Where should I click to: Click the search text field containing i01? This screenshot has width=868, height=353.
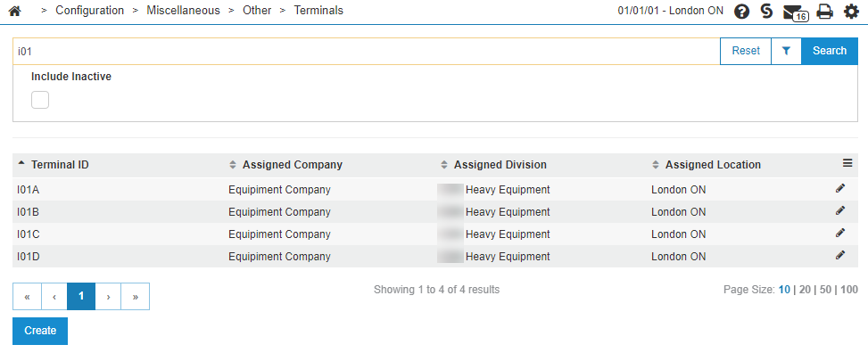pos(366,51)
